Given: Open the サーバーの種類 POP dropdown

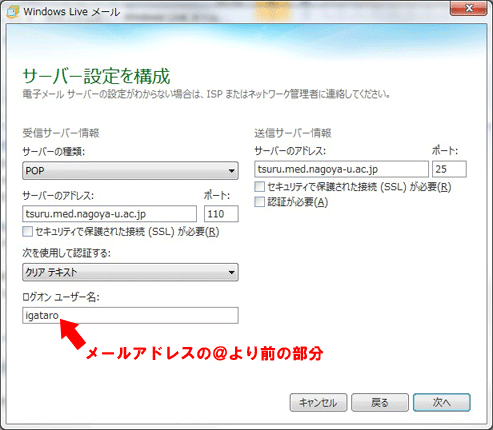Looking at the screenshot, I should [130, 171].
